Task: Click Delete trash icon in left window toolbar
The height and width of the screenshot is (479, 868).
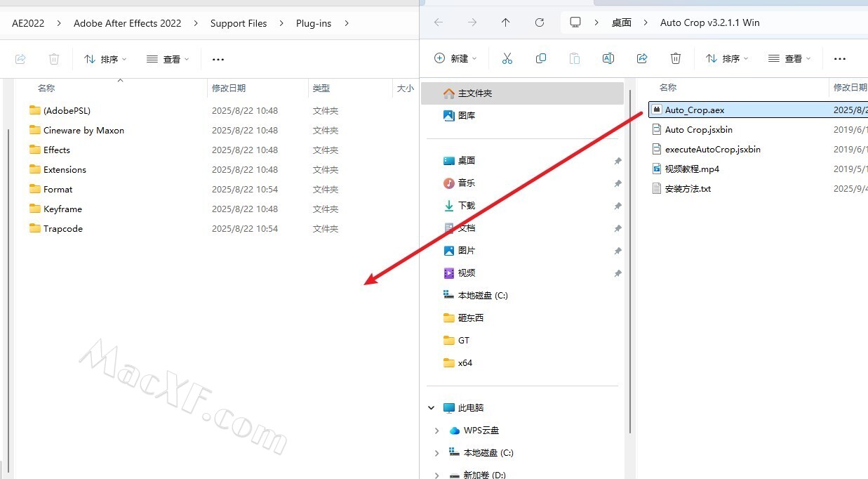Action: point(54,59)
